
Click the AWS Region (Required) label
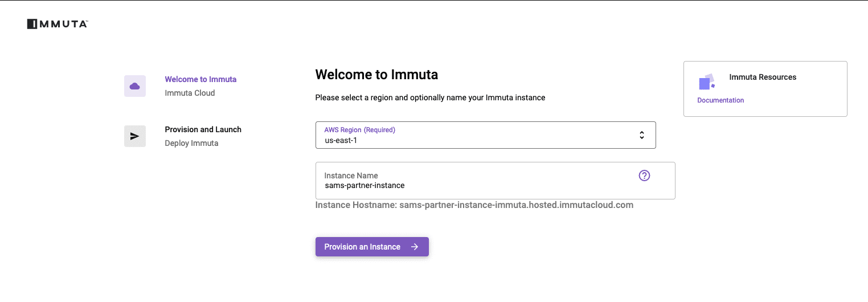click(359, 130)
